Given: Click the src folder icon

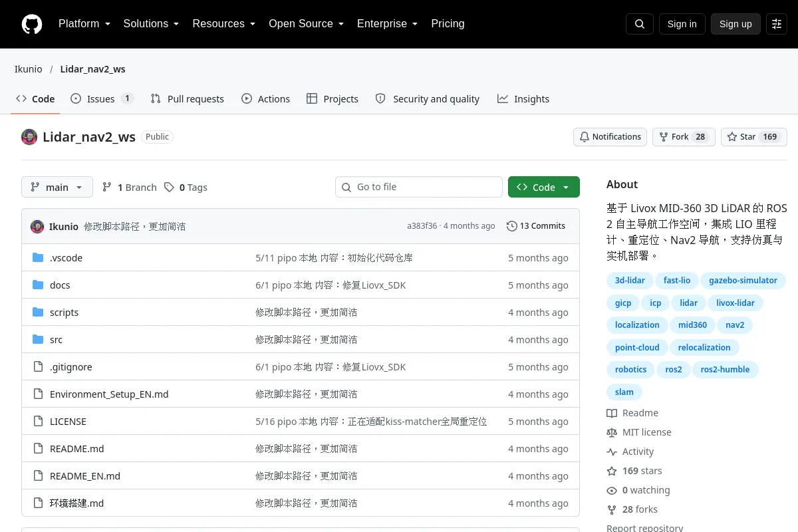Looking at the screenshot, I should click(38, 339).
